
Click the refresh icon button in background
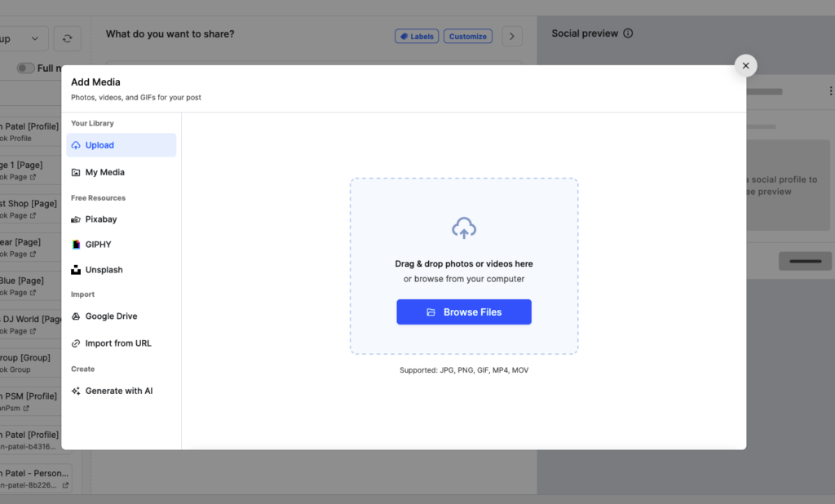pyautogui.click(x=68, y=38)
